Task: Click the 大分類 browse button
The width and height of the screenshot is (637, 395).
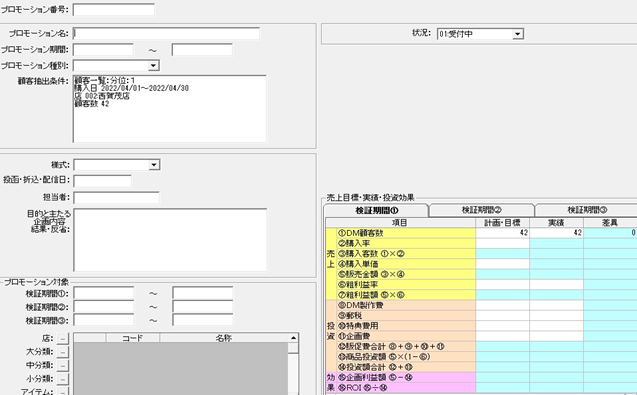Action: tap(63, 352)
